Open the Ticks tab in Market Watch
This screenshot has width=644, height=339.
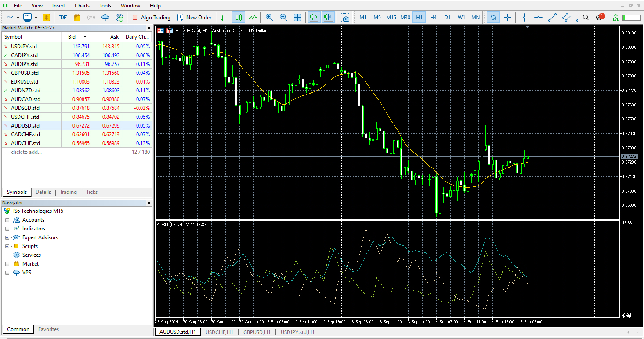(92, 192)
